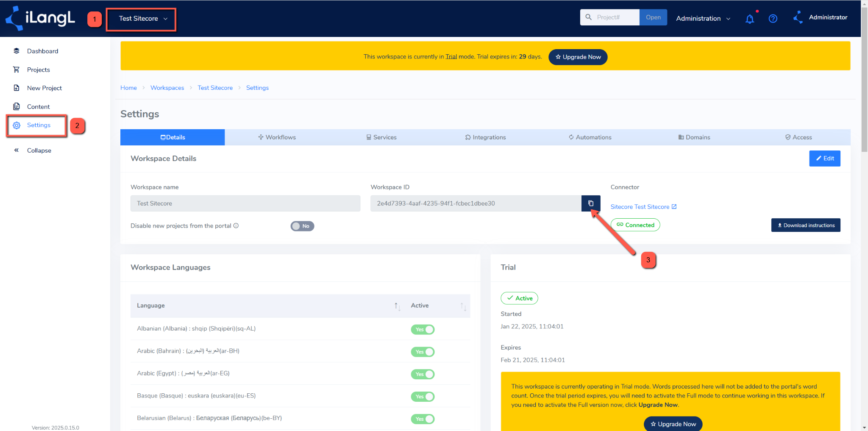Viewport: 868px width, 431px height.
Task: Switch to the Services tab
Action: tap(381, 137)
